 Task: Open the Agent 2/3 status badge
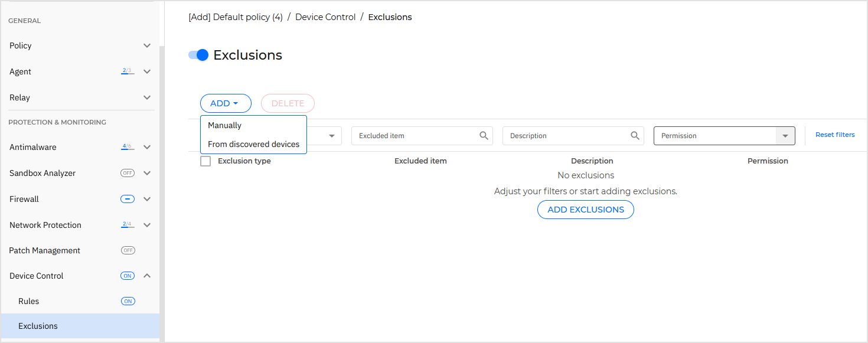(x=126, y=70)
